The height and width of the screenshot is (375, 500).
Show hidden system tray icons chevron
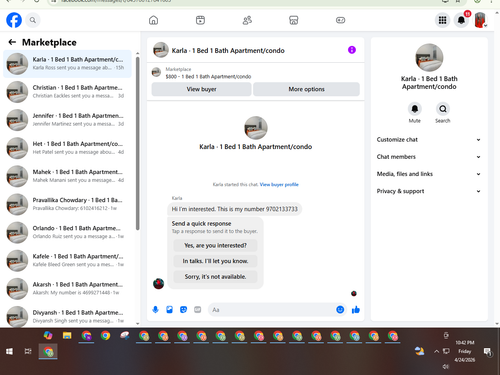click(436, 351)
